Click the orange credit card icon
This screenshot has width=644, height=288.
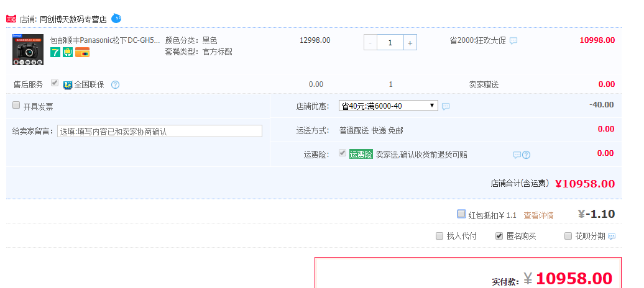pyautogui.click(x=82, y=52)
